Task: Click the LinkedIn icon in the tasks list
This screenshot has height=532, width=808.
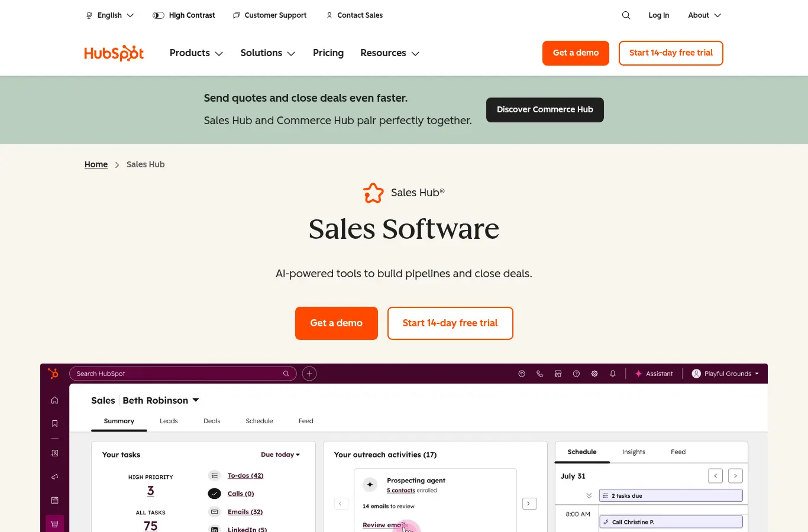Action: (x=215, y=529)
